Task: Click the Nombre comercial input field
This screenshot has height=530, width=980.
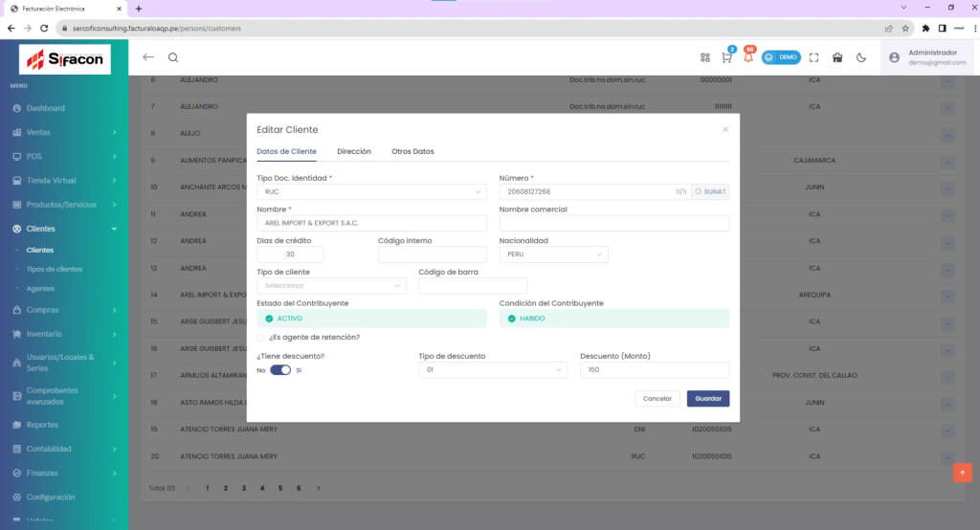Action: click(613, 224)
